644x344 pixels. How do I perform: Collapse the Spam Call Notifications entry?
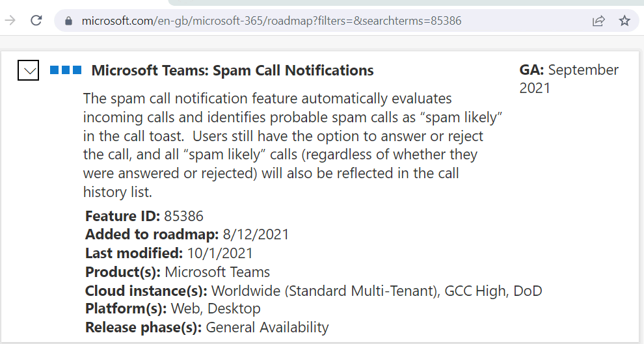coord(29,70)
